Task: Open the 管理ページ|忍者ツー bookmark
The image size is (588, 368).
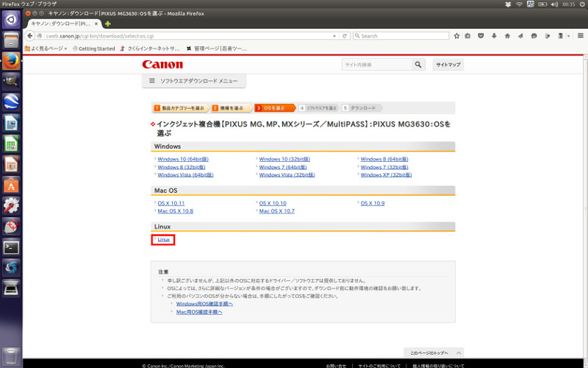Action: click(x=217, y=49)
